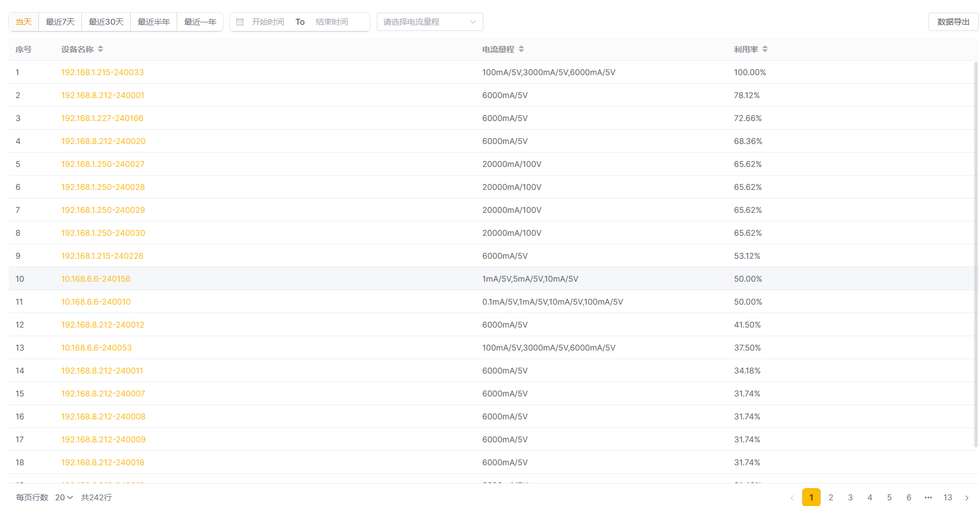Click the 数据导出 export button
The height and width of the screenshot is (506, 980).
(953, 22)
